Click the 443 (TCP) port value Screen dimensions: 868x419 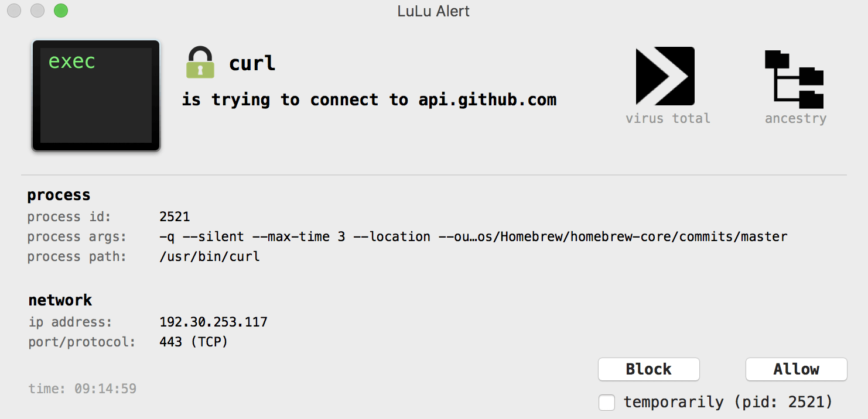[193, 342]
